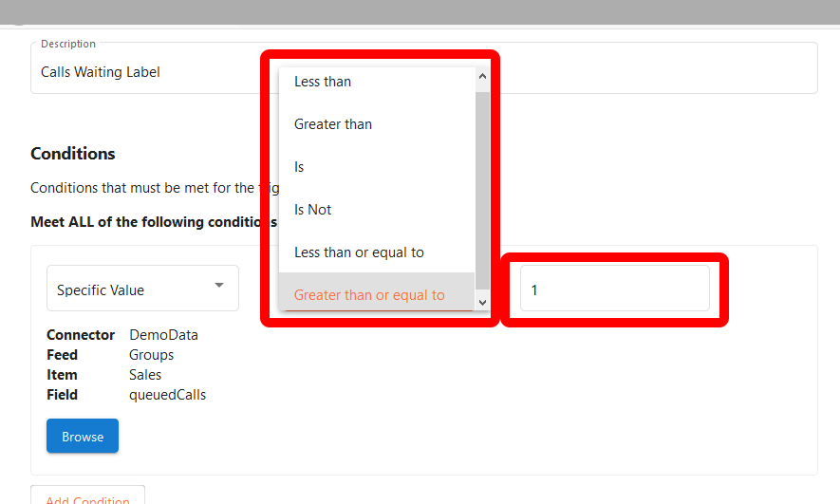
Task: Click the queuedCalls field value
Action: [167, 395]
